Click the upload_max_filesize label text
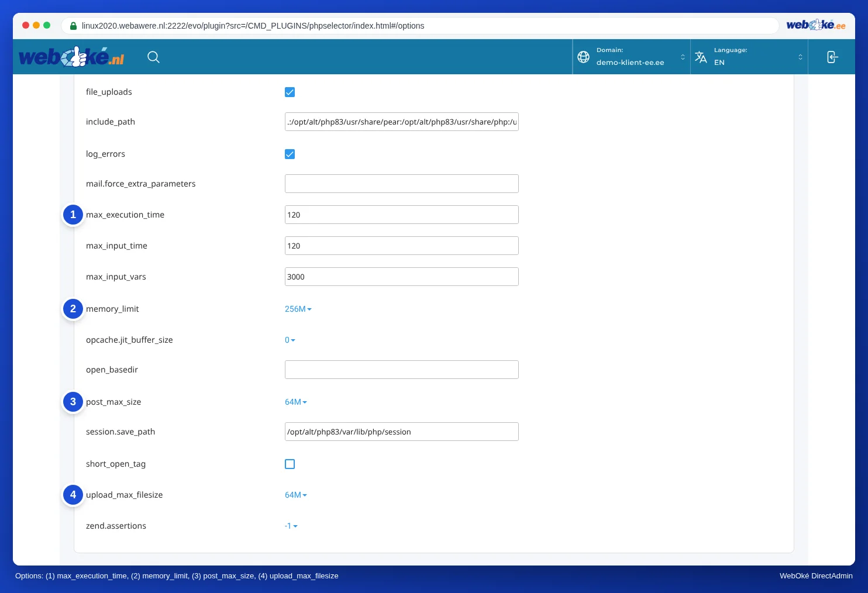The image size is (868, 593). pos(125,495)
